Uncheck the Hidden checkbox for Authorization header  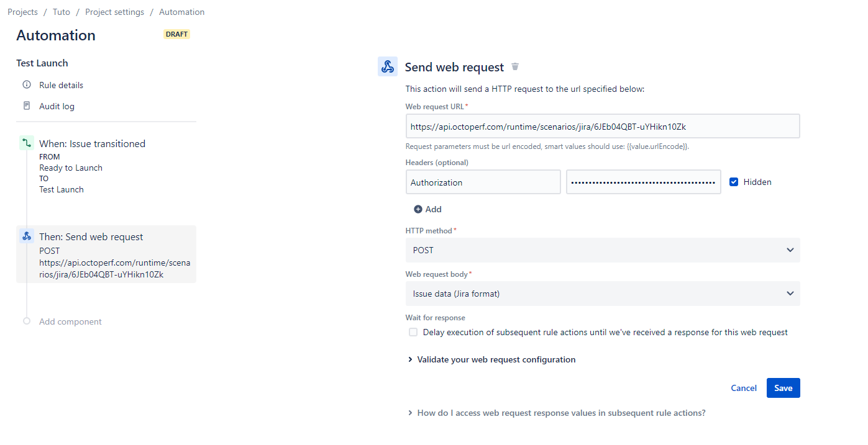pos(734,181)
